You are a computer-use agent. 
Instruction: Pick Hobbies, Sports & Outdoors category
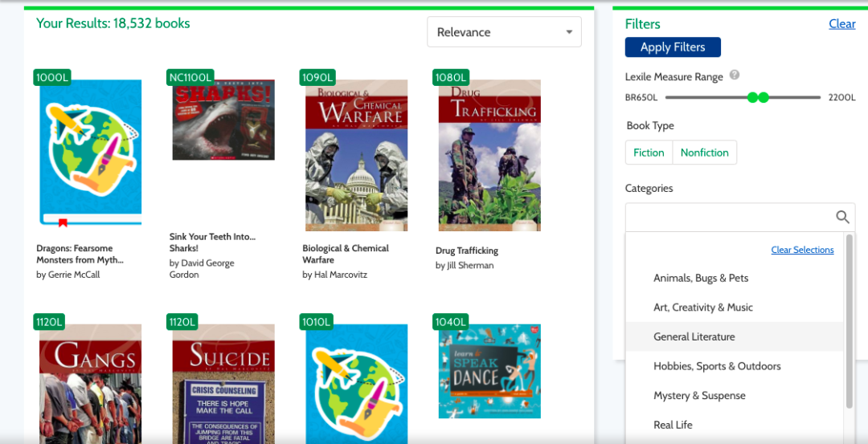tap(717, 366)
